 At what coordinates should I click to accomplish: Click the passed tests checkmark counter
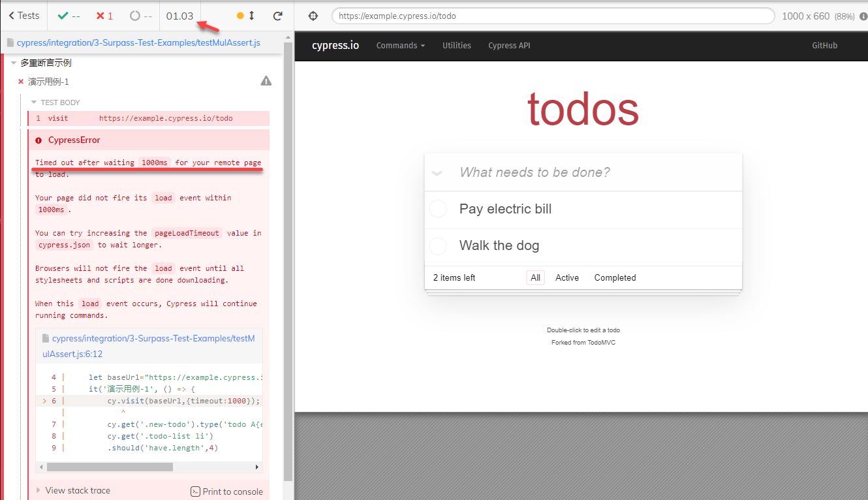click(69, 16)
